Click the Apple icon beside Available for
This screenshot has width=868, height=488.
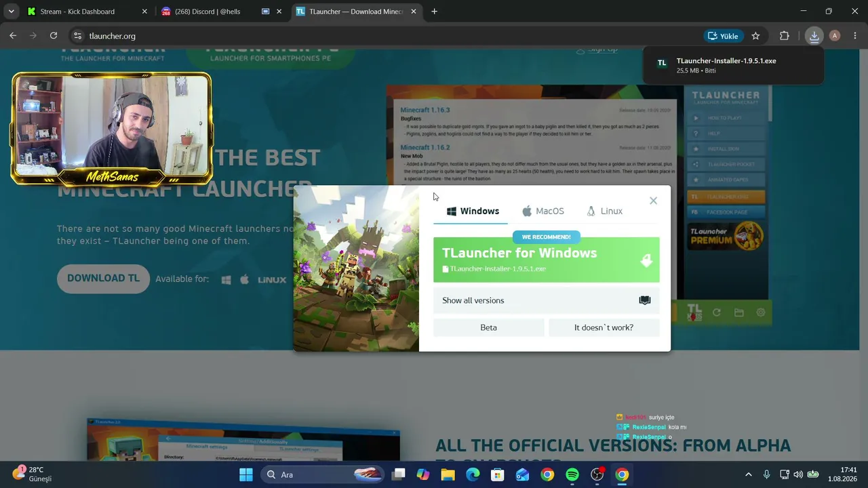pos(244,279)
